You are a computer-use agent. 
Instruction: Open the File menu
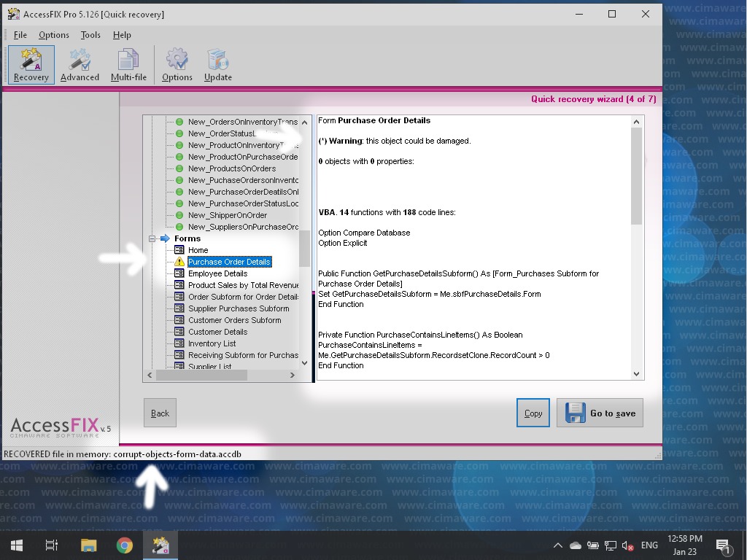click(20, 35)
